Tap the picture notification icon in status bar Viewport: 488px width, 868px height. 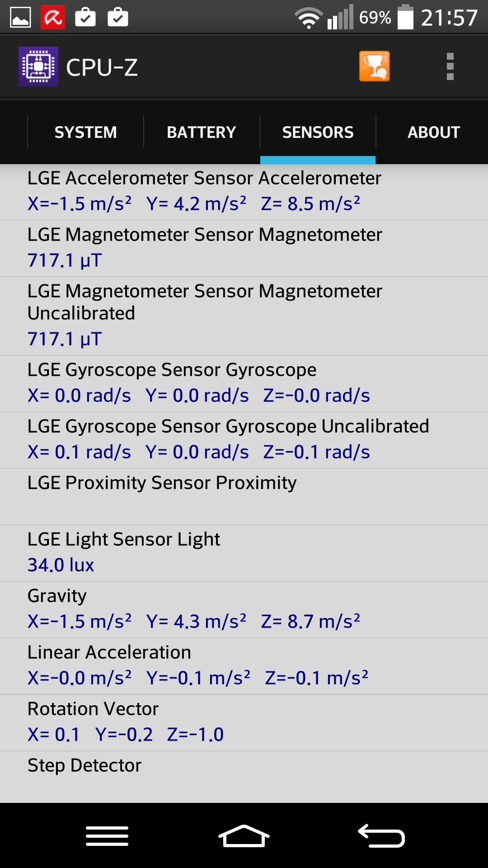click(x=20, y=18)
